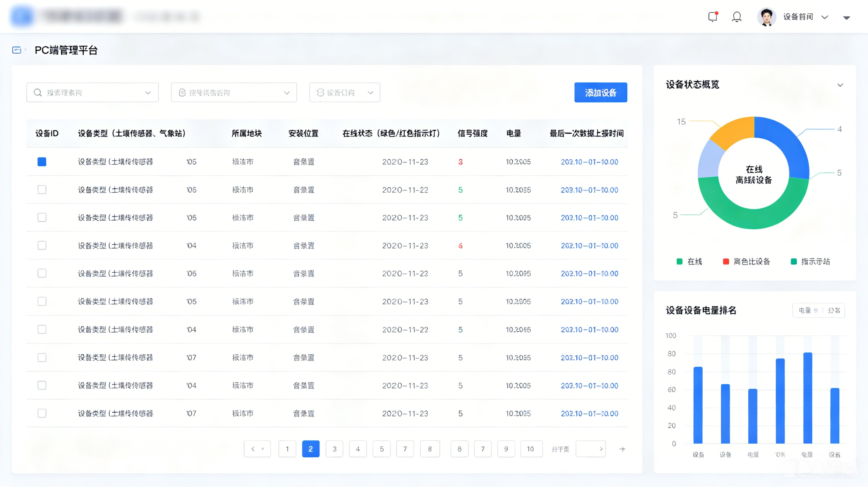Click the first bar in the ranking chart
The width and height of the screenshot is (868, 487).
698,405
